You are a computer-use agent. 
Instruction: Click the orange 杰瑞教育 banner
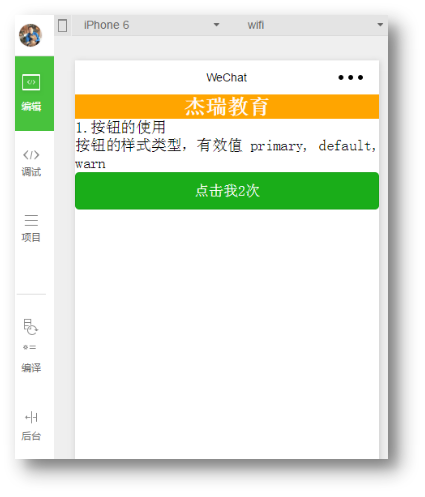coord(227,107)
